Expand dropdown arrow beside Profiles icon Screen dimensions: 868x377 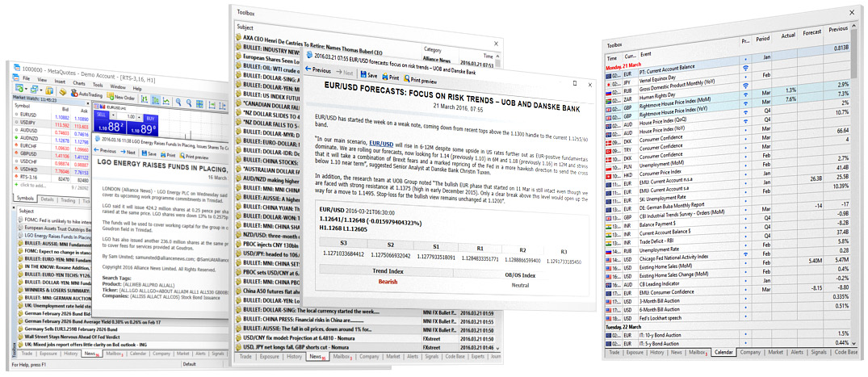[x=41, y=90]
